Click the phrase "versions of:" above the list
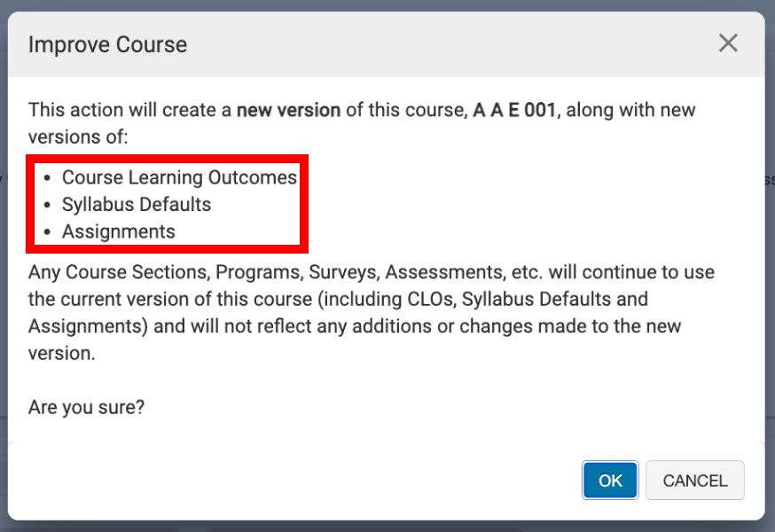 click(x=78, y=137)
